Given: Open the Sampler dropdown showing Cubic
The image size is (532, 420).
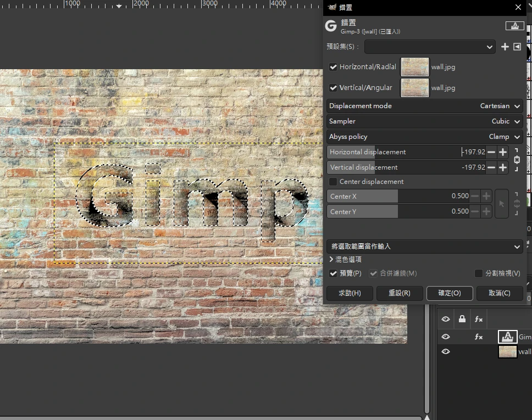Looking at the screenshot, I should tap(424, 121).
